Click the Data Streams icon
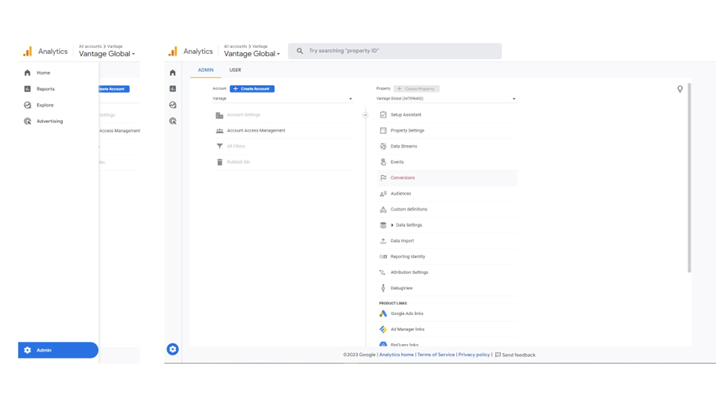 click(x=383, y=146)
